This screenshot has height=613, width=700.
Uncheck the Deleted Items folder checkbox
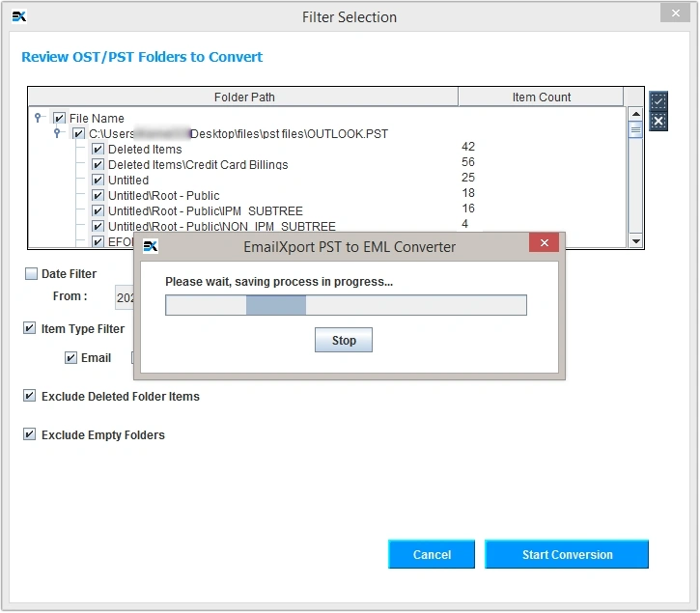pyautogui.click(x=98, y=149)
